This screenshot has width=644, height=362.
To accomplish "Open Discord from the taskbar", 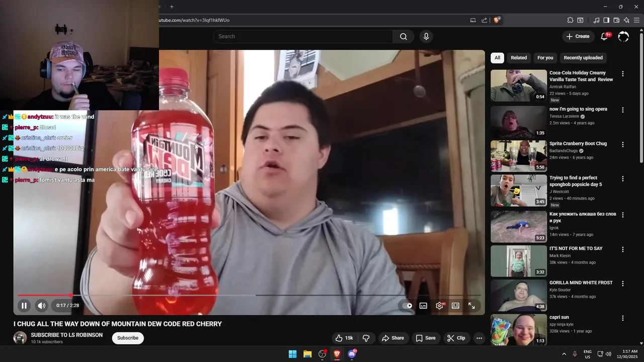I will (352, 354).
